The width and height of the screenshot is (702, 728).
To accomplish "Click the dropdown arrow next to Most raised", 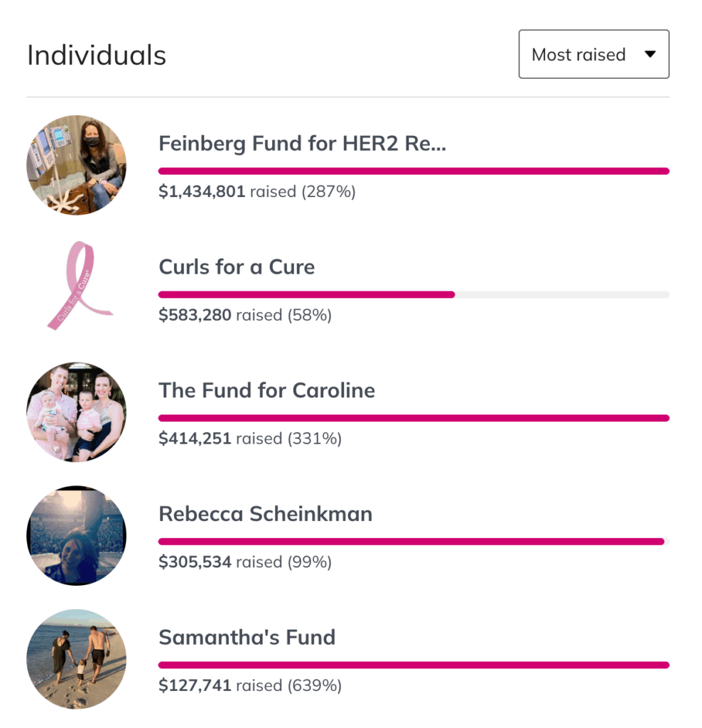I will point(649,55).
